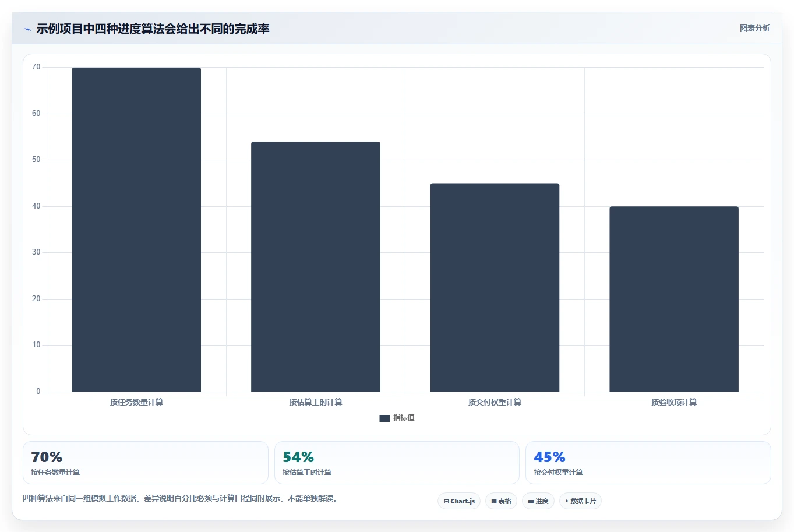Click the 按验收项计算 x-axis label
Screen dimensions: 794x532
point(674,403)
